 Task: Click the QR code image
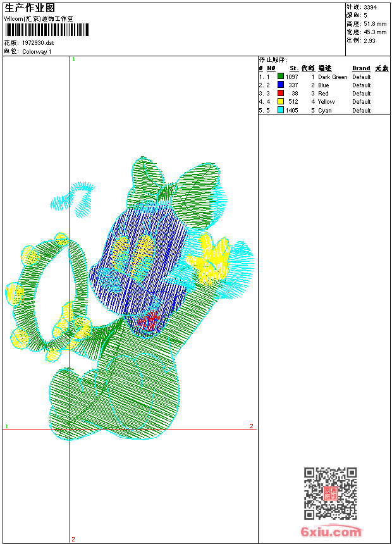330,493
